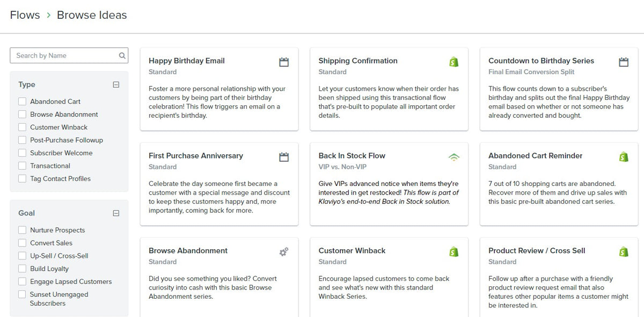
Task: Focus the Search by Name field
Action: 69,55
